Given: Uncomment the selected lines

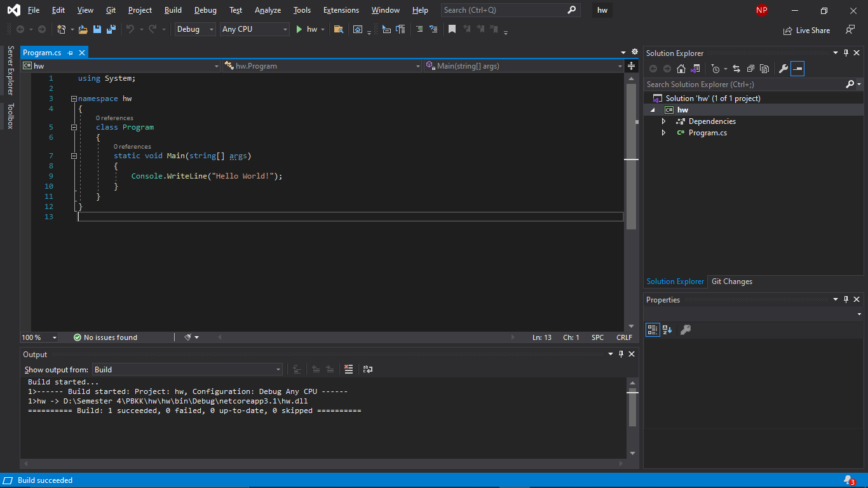Looking at the screenshot, I should pyautogui.click(x=433, y=29).
